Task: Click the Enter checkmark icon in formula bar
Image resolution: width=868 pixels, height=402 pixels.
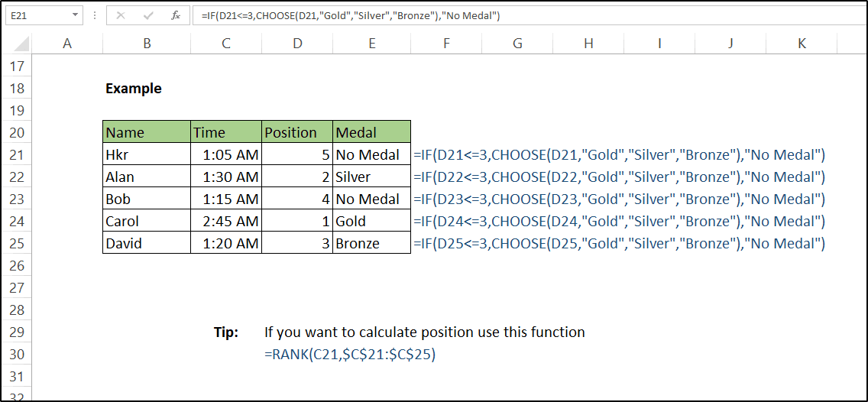Action: pyautogui.click(x=147, y=15)
